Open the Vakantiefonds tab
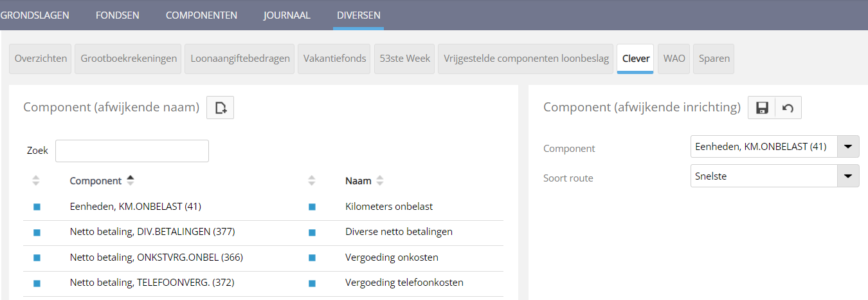Image resolution: width=868 pixels, height=300 pixels. 335,59
